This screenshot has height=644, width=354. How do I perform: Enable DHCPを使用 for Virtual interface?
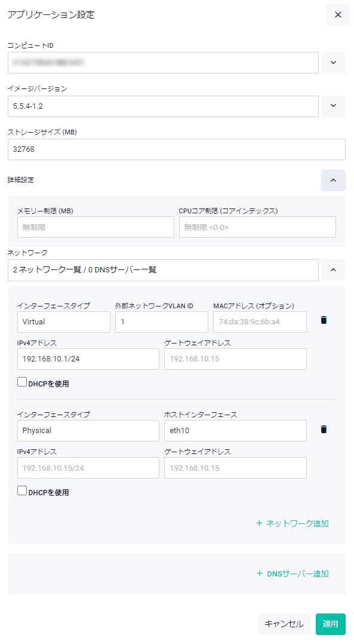[x=22, y=382]
